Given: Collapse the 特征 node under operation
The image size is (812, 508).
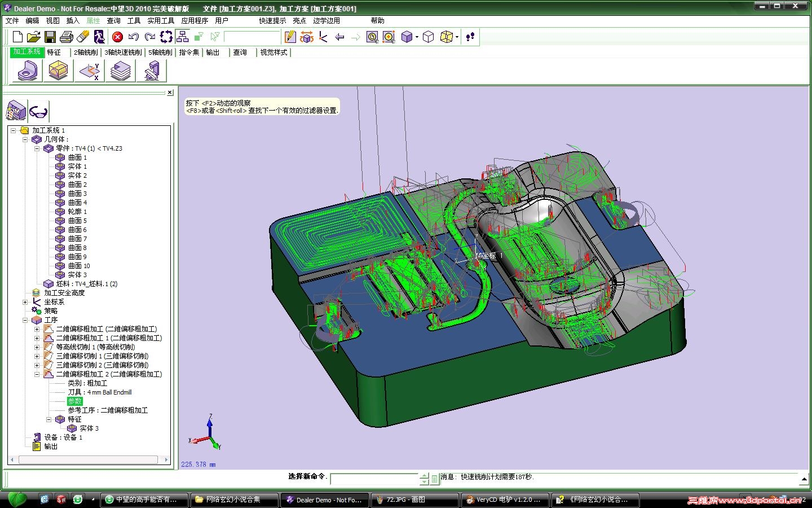Looking at the screenshot, I should tap(48, 419).
